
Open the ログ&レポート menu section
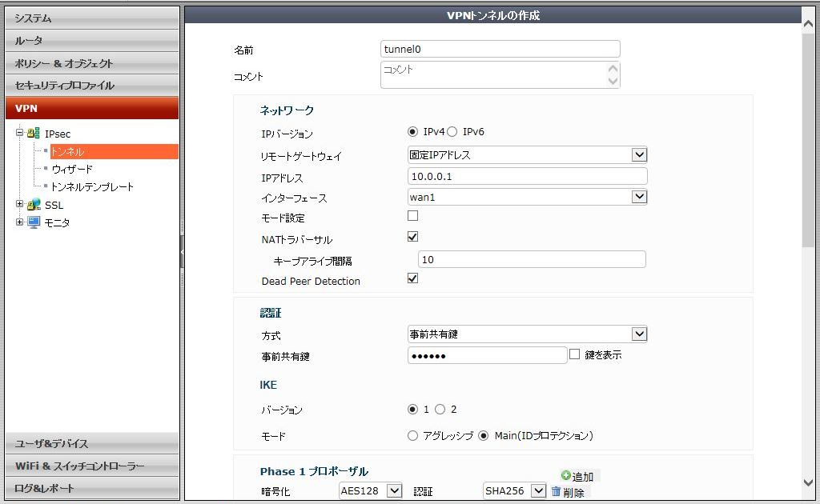(92, 488)
